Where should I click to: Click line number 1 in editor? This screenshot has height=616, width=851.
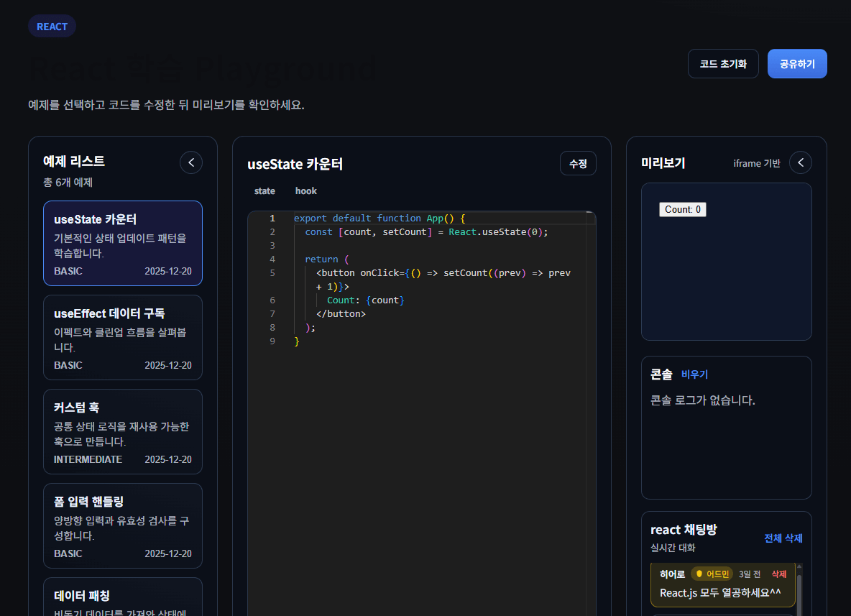pyautogui.click(x=272, y=219)
